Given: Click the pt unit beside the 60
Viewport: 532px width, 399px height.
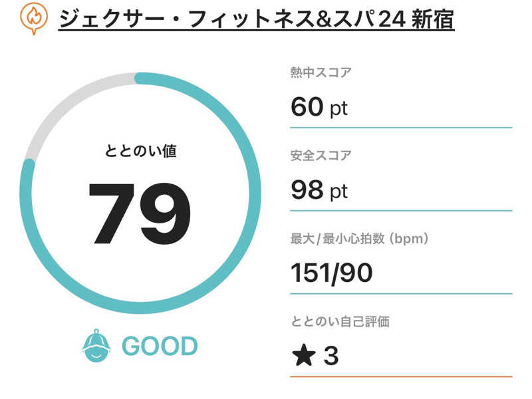Looking at the screenshot, I should pos(339,108).
